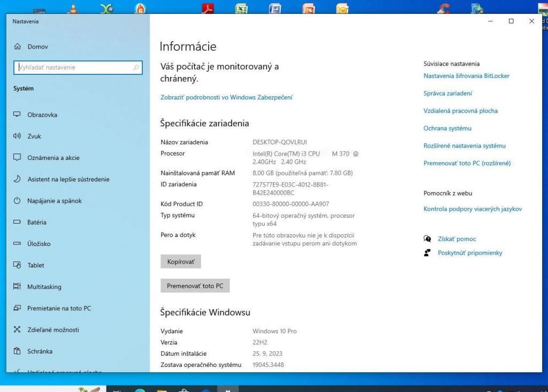Open Zvuk sound settings
548x392 pixels.
point(34,136)
